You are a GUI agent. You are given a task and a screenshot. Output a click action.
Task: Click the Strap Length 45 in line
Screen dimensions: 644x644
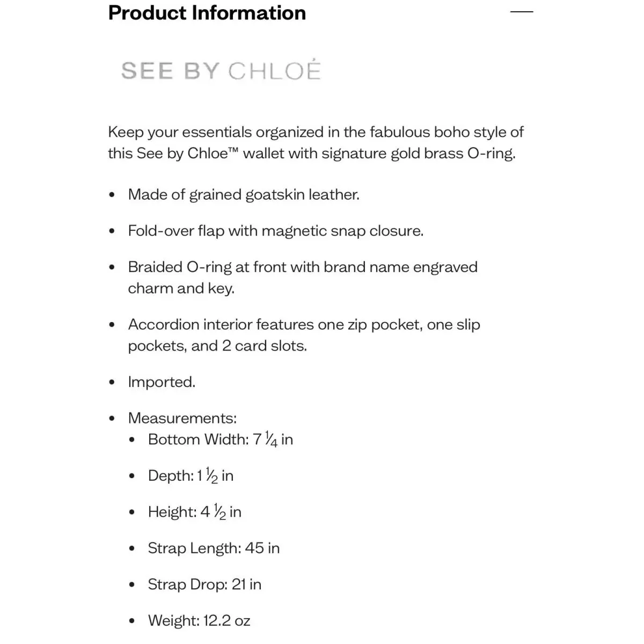214,548
